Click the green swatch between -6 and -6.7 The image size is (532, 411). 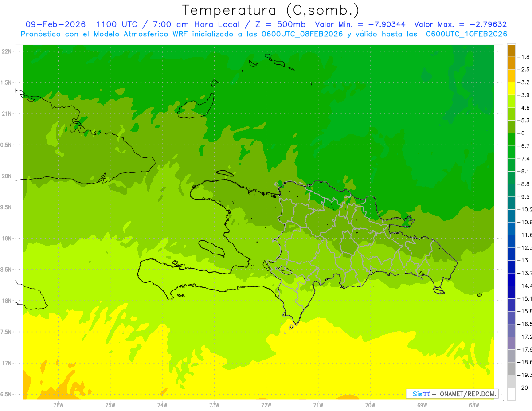pos(511,140)
